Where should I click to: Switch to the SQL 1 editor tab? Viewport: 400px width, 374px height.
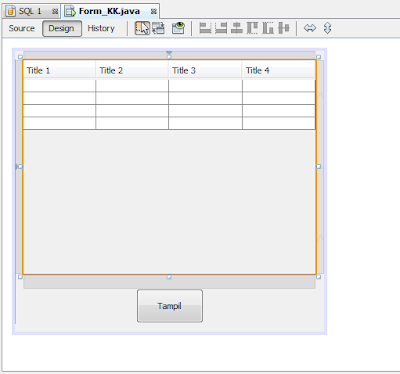[x=30, y=11]
